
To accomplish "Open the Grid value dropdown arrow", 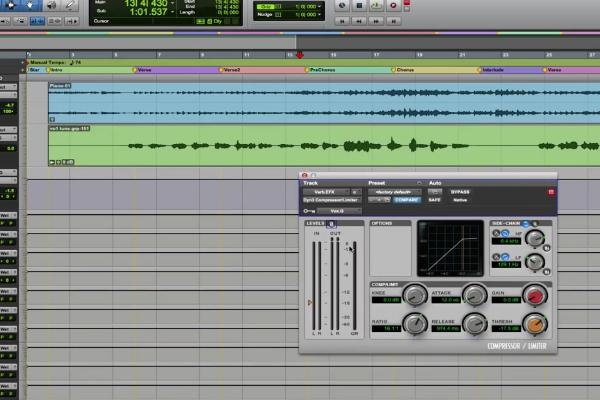I will [320, 7].
